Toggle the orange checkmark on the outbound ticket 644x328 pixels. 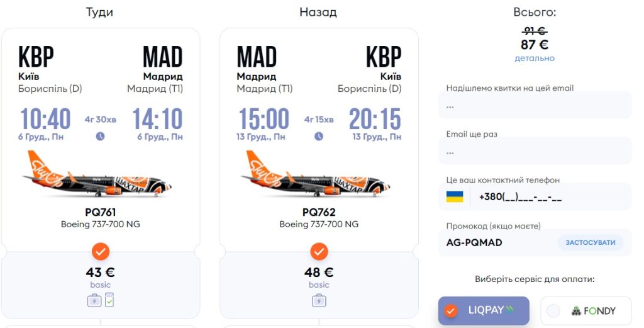tap(101, 252)
